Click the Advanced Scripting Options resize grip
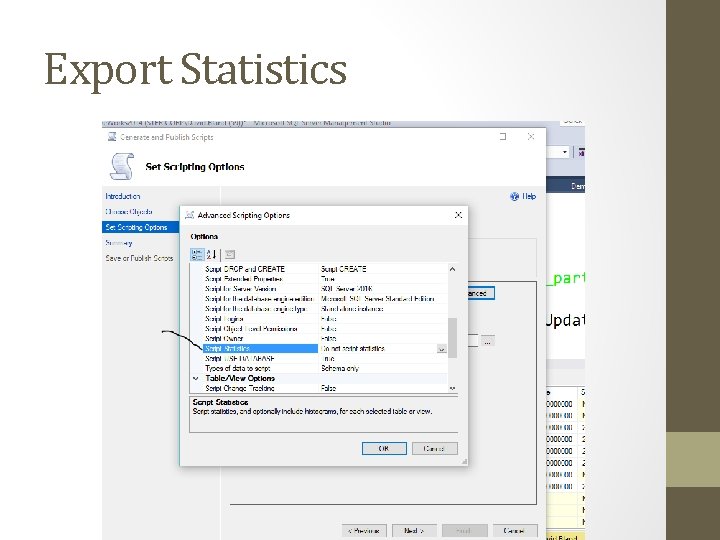The height and width of the screenshot is (540, 720). (x=464, y=462)
